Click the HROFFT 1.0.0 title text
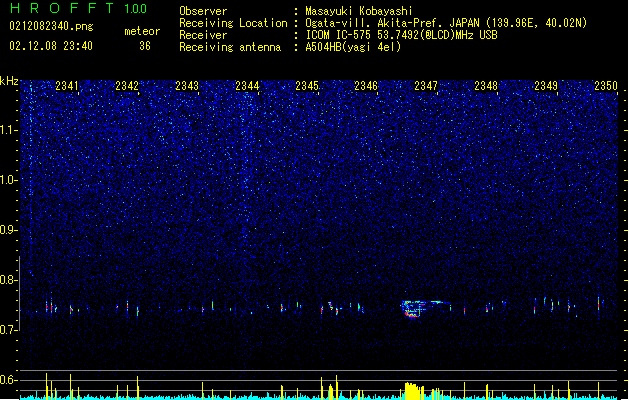The image size is (629, 400). pyautogui.click(x=78, y=8)
